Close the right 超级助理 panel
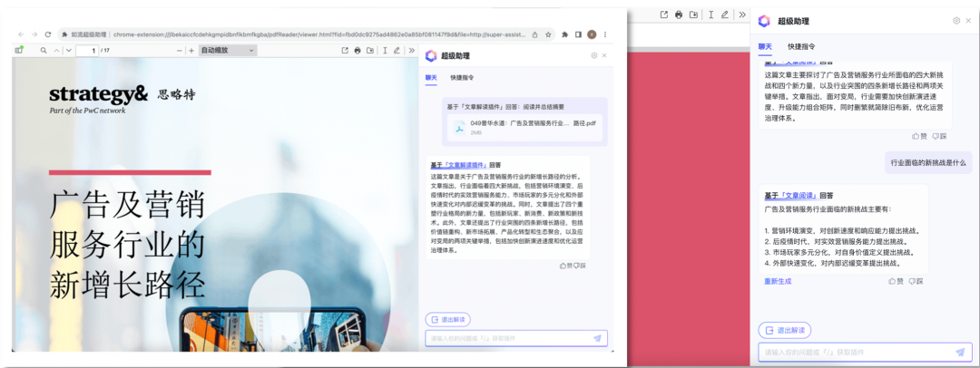Image resolution: width=980 pixels, height=368 pixels. 969,21
